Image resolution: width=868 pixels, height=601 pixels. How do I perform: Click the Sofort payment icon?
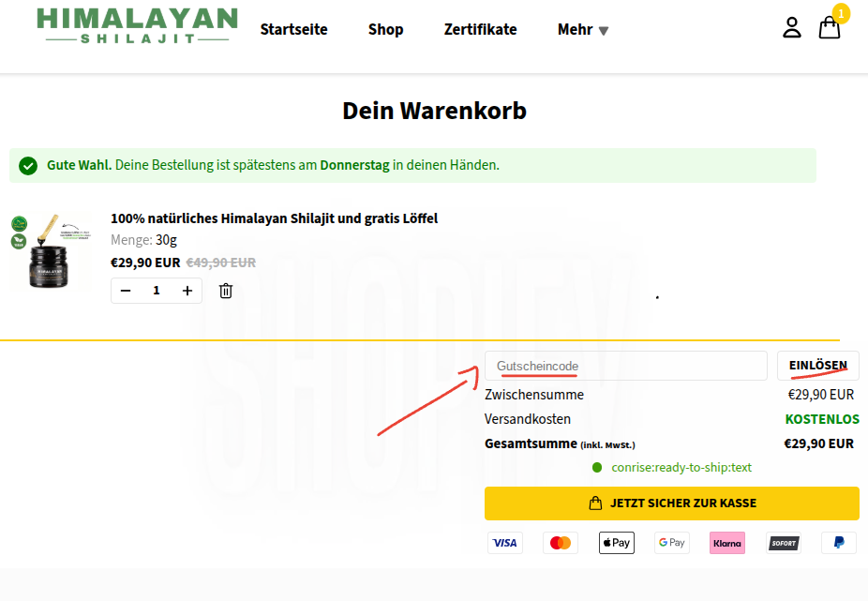click(x=783, y=543)
